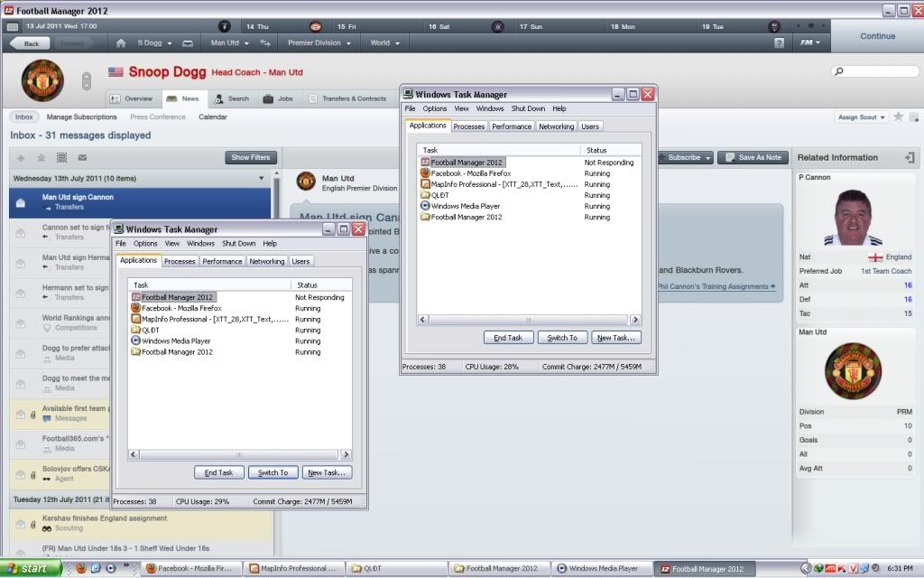Click the add note icon at far right
Viewport: 924px width, 578px height.
click(x=914, y=117)
